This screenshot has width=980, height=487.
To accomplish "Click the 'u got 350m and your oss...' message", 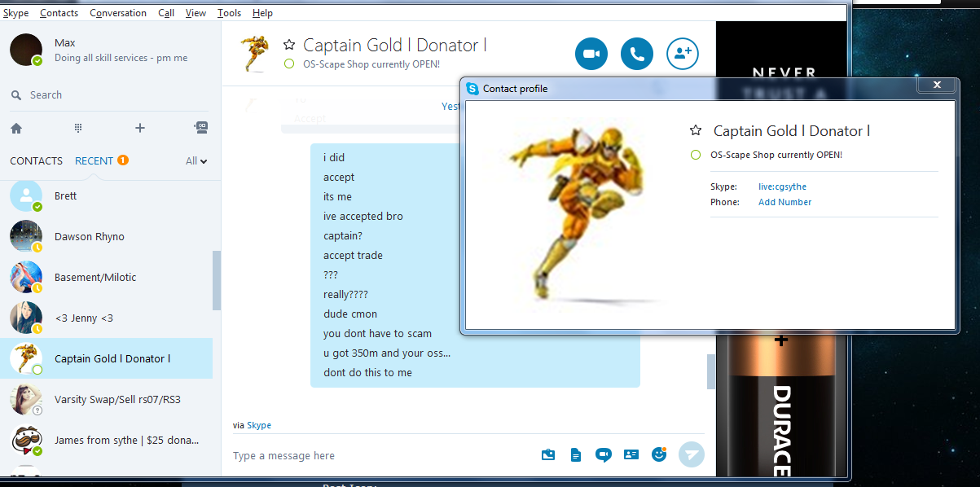I will [387, 353].
